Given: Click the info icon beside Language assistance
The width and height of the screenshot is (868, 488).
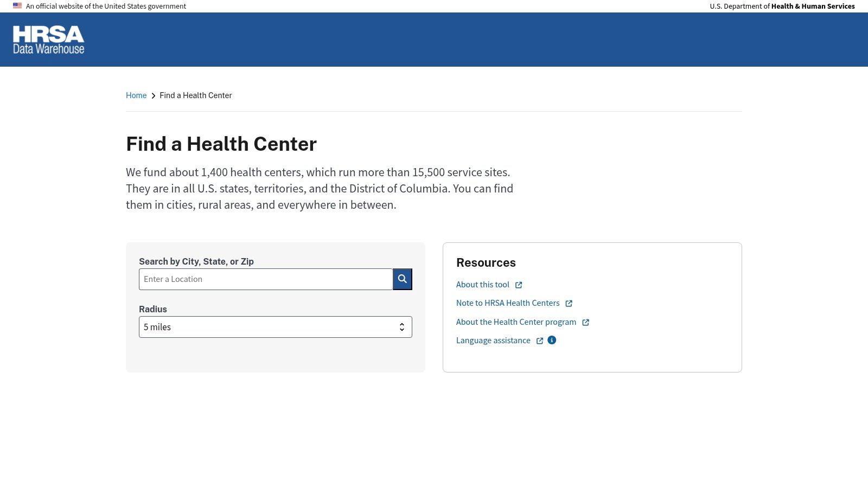Looking at the screenshot, I should (x=552, y=340).
